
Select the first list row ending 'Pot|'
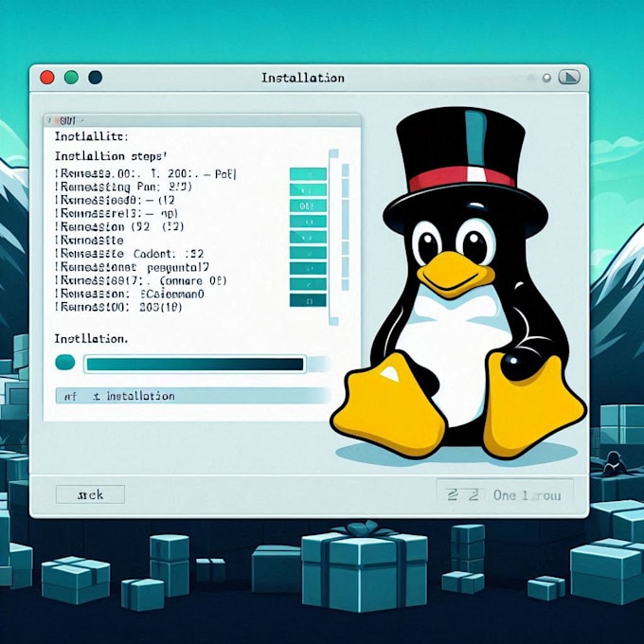click(146, 174)
